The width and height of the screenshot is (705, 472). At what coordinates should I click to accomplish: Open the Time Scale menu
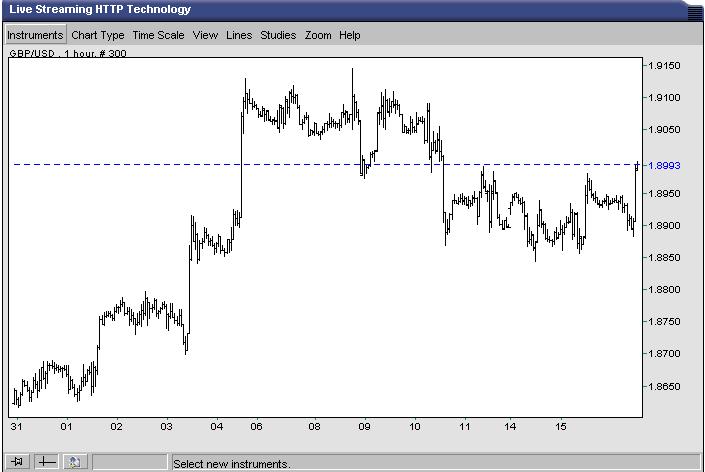(158, 35)
